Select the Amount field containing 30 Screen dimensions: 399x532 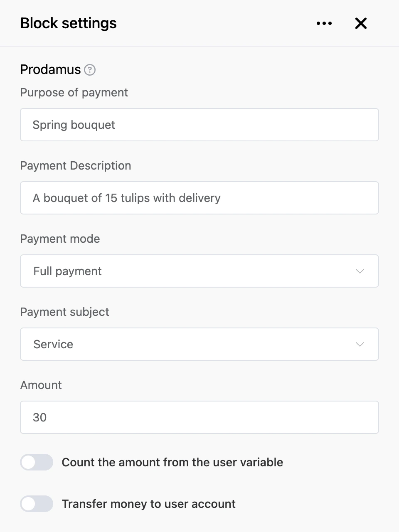coord(199,417)
